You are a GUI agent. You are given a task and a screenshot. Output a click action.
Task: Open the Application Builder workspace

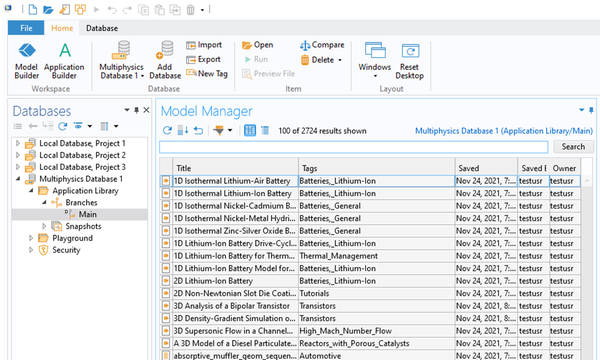[64, 60]
